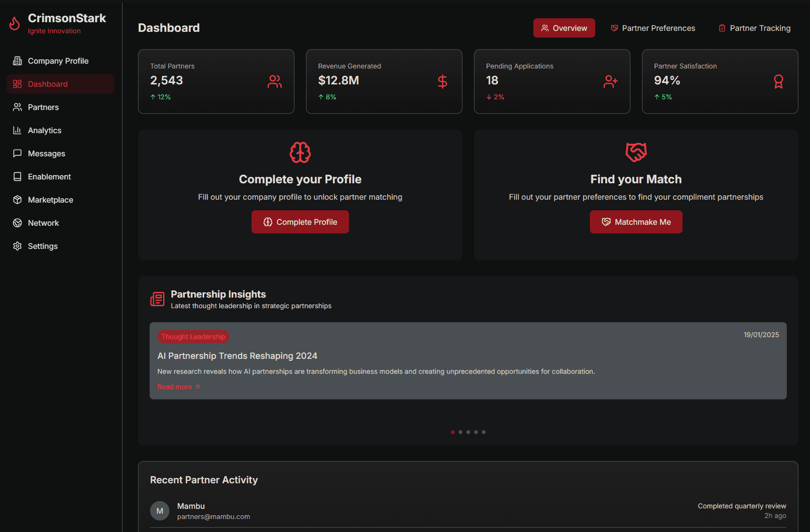Click the users icon on Total Partners card
Image resolution: width=810 pixels, height=532 pixels.
[x=275, y=82]
